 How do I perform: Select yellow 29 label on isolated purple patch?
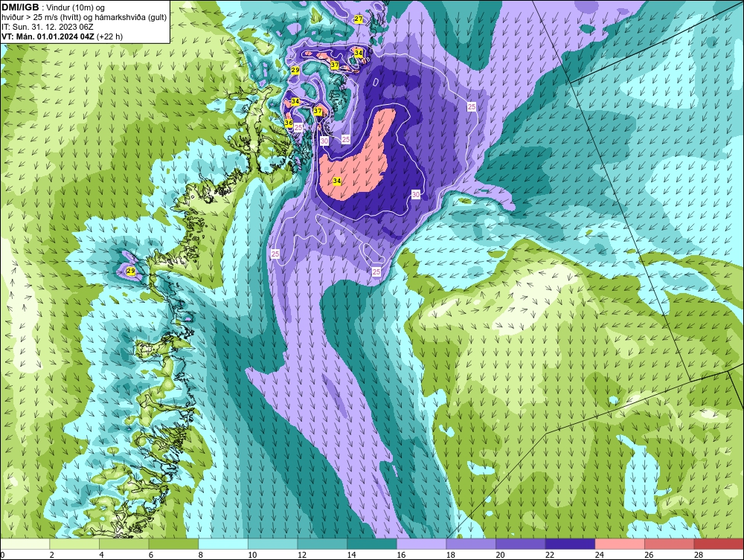132,271
